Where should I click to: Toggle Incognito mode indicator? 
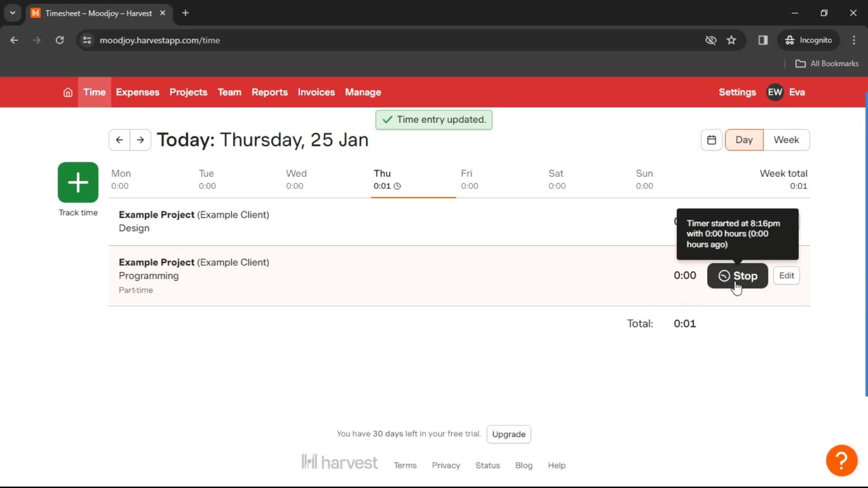coord(810,40)
